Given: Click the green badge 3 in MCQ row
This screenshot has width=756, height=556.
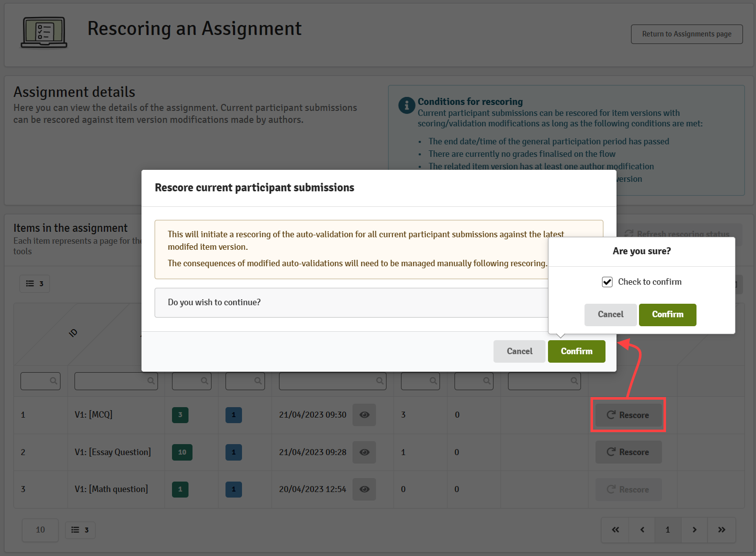Looking at the screenshot, I should (180, 415).
